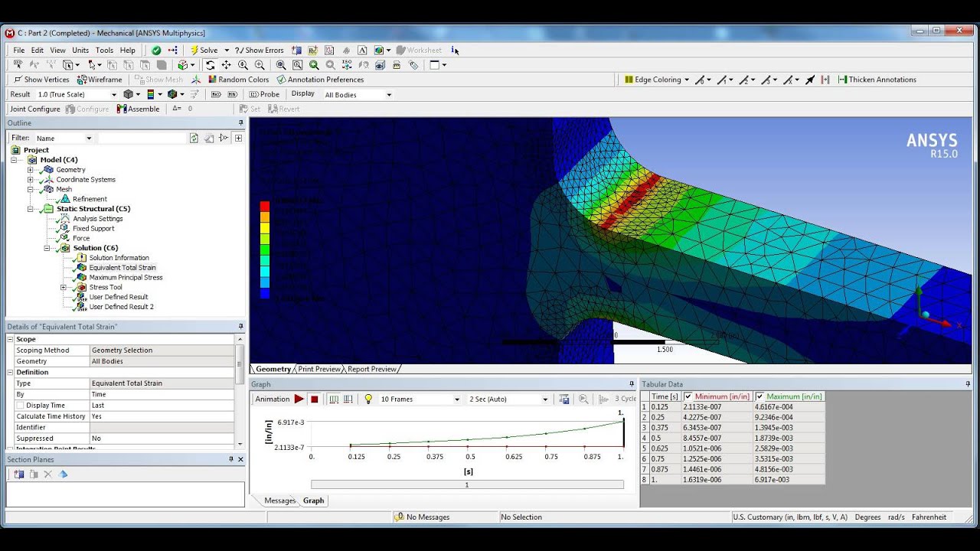Open the Display All Bodies dropdown
This screenshot has height=551, width=980.
coord(389,95)
